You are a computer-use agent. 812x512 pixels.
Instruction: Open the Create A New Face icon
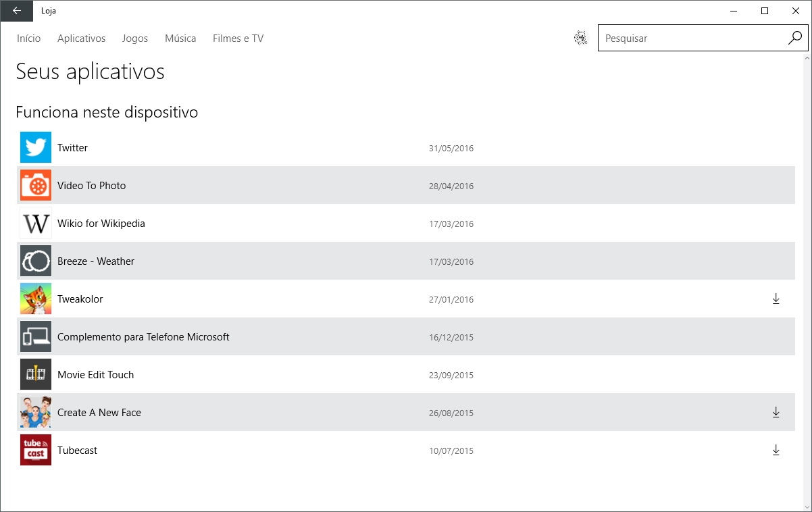36,412
